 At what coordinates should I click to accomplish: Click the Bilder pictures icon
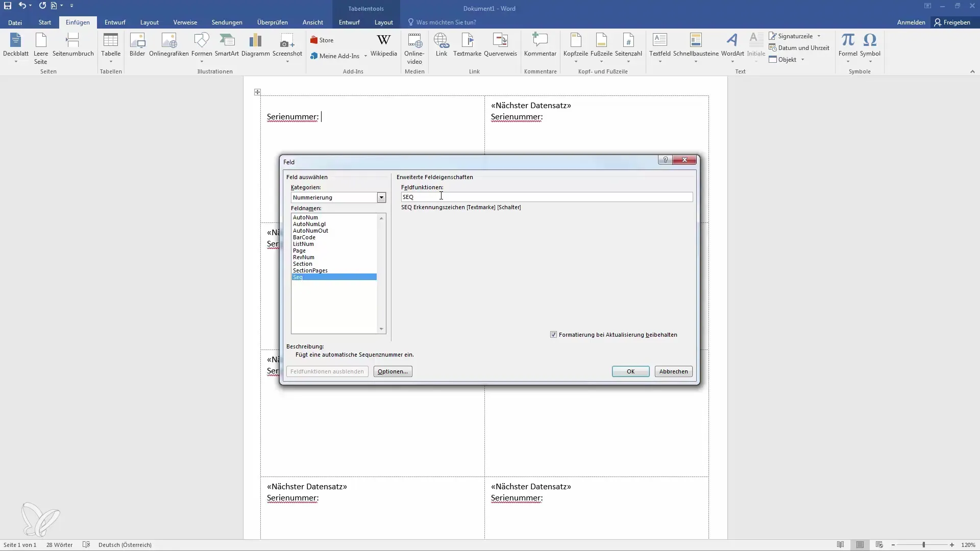[137, 45]
